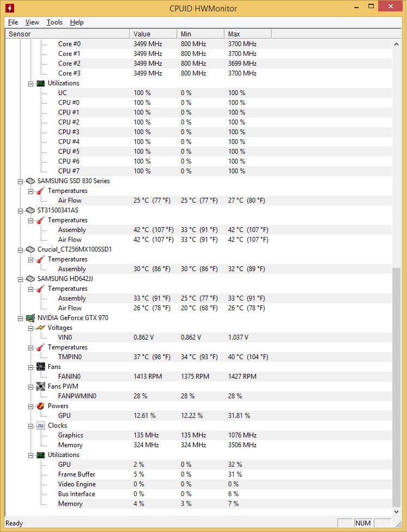This screenshot has height=532, width=407.
Task: Open the View menu
Action: (32, 22)
